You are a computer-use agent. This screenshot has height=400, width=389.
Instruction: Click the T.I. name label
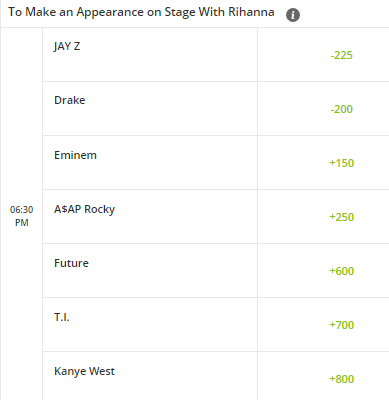(62, 317)
